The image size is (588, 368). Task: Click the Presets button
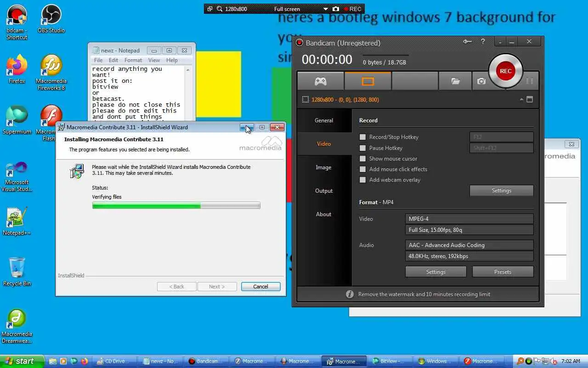(x=503, y=272)
